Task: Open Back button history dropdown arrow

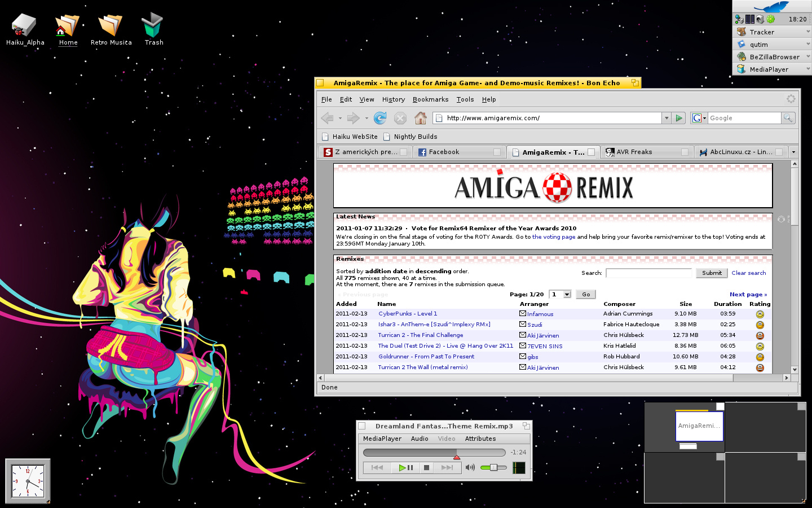Action: tap(340, 118)
